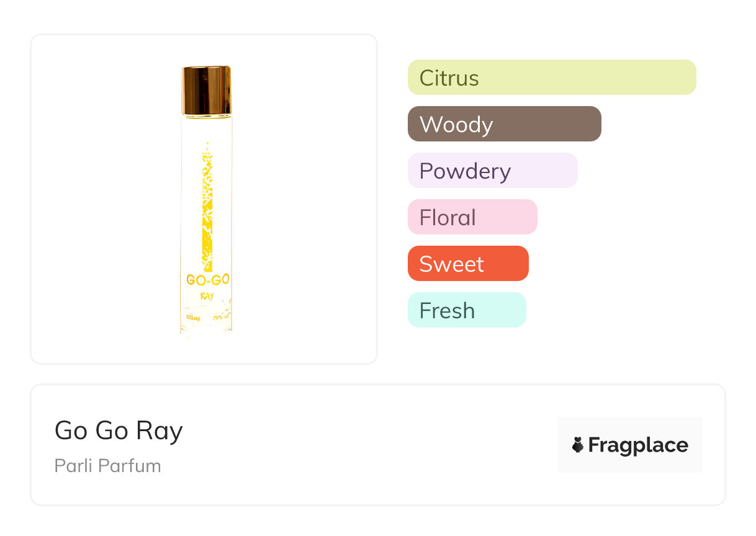
Task: Select the Citrus accord bar
Action: (x=551, y=78)
